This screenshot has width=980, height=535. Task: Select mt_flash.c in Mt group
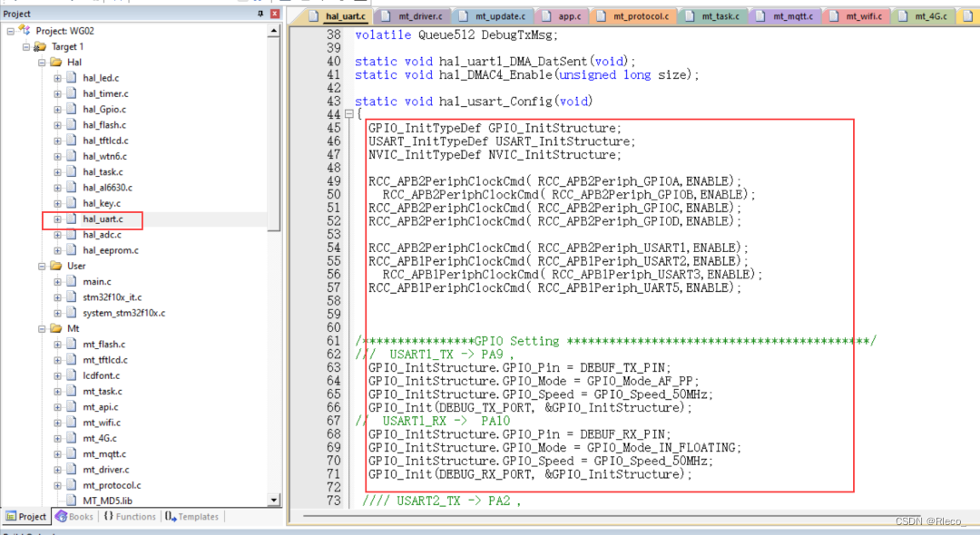103,344
